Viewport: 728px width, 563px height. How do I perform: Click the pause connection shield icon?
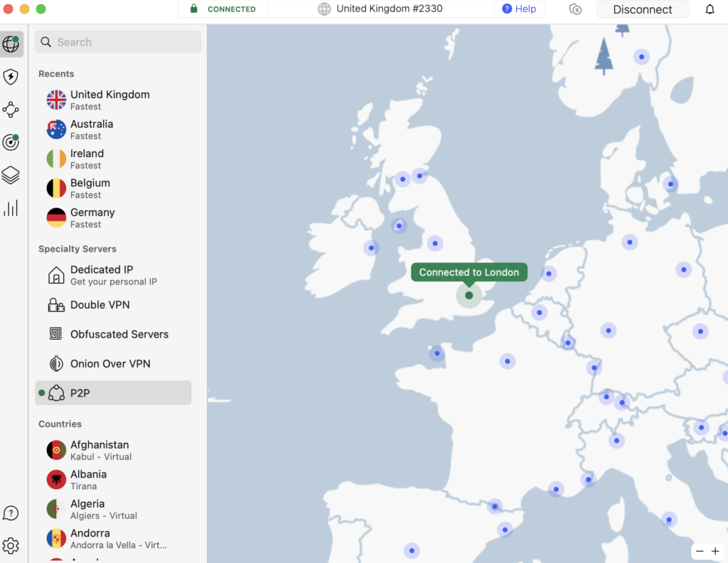[575, 9]
